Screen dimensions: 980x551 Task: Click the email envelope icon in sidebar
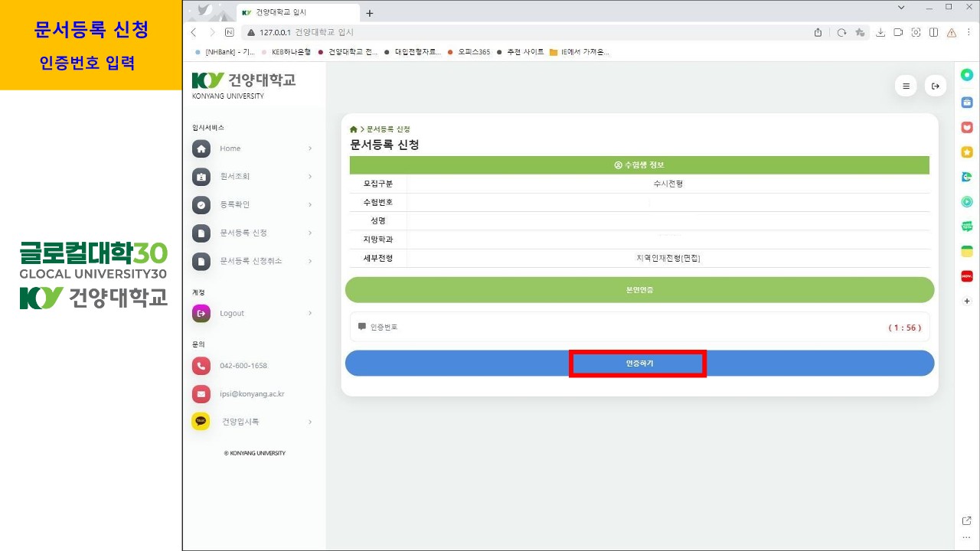coord(201,394)
